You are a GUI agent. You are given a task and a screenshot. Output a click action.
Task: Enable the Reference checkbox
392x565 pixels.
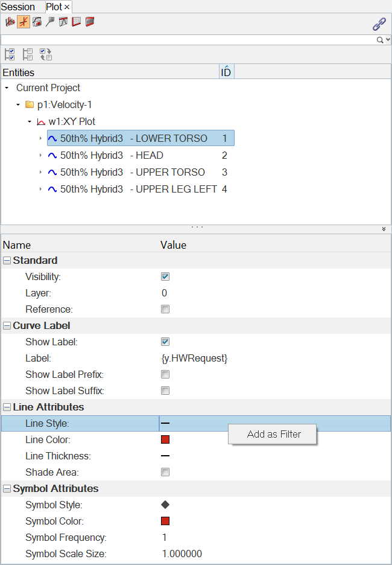[165, 309]
